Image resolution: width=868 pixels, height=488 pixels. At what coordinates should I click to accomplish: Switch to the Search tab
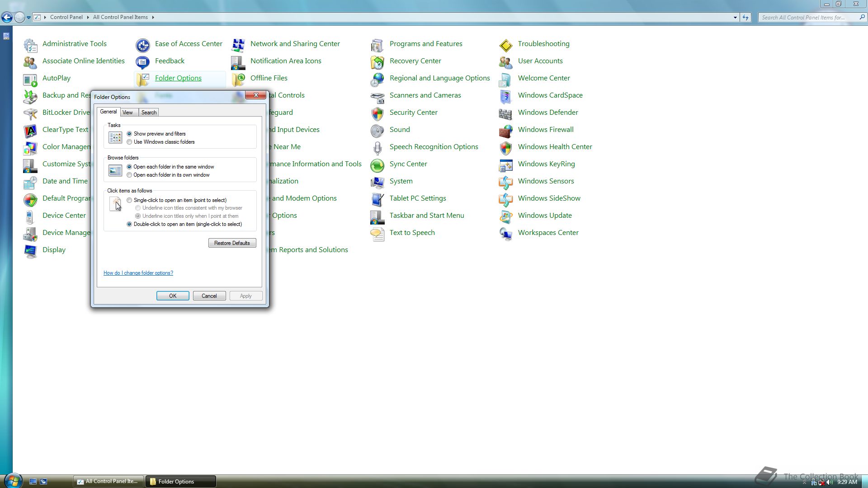149,113
